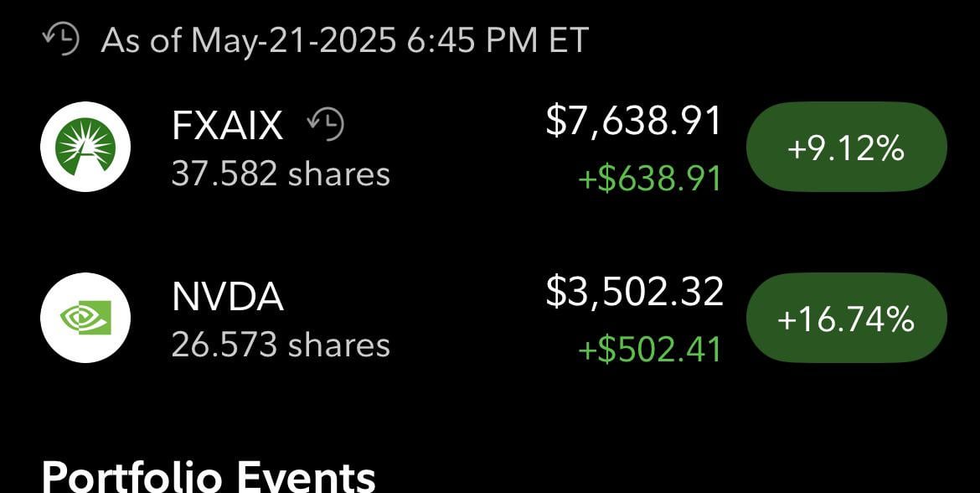980x493 pixels.
Task: Tap the 37.582 shares quantity text
Action: [x=281, y=174]
